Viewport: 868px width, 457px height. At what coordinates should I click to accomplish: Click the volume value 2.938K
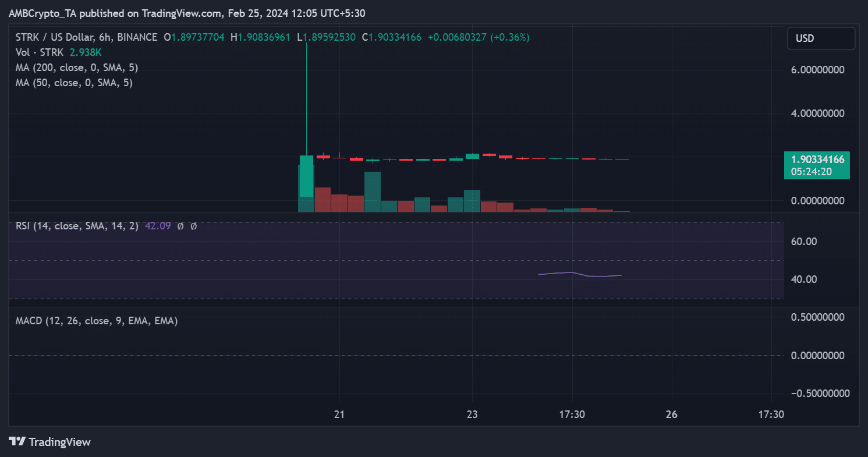click(x=85, y=52)
